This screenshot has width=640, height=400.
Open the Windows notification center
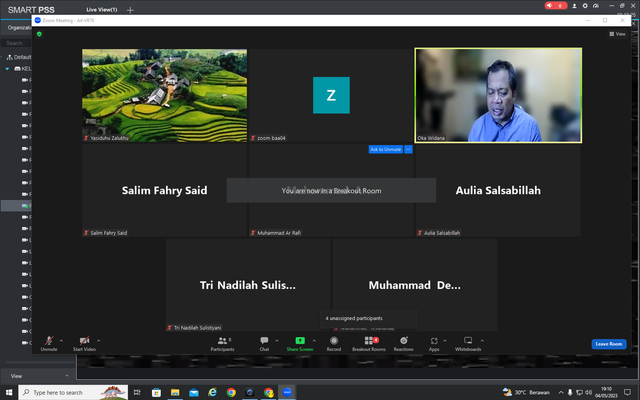(x=628, y=392)
